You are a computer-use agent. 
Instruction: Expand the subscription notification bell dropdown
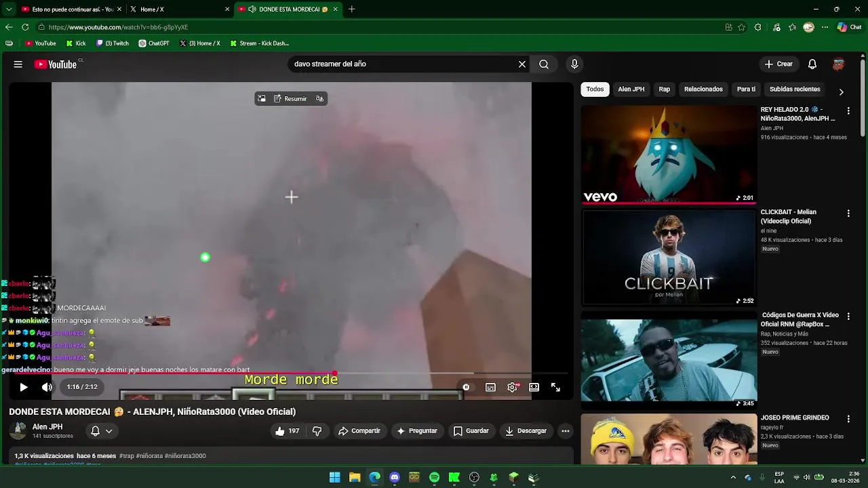pos(102,431)
